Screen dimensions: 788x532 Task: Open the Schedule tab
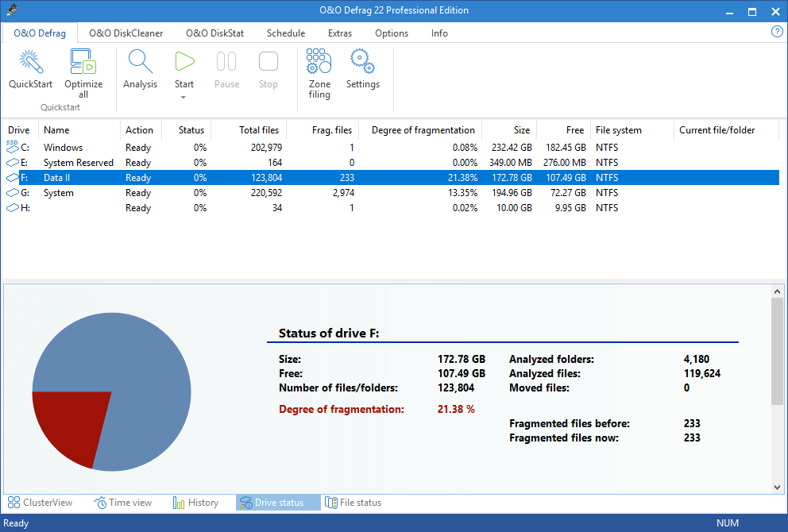pyautogui.click(x=286, y=33)
